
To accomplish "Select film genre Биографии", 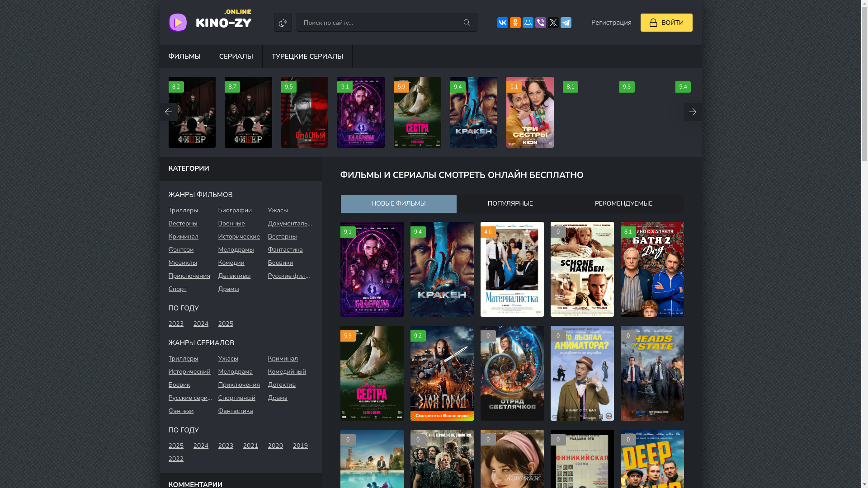I will point(235,211).
